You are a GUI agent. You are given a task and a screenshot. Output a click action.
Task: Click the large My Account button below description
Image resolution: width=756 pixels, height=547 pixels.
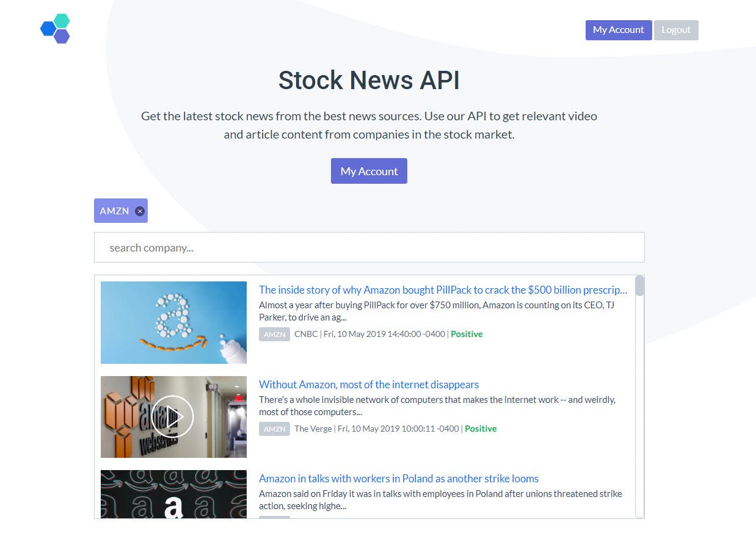click(369, 171)
